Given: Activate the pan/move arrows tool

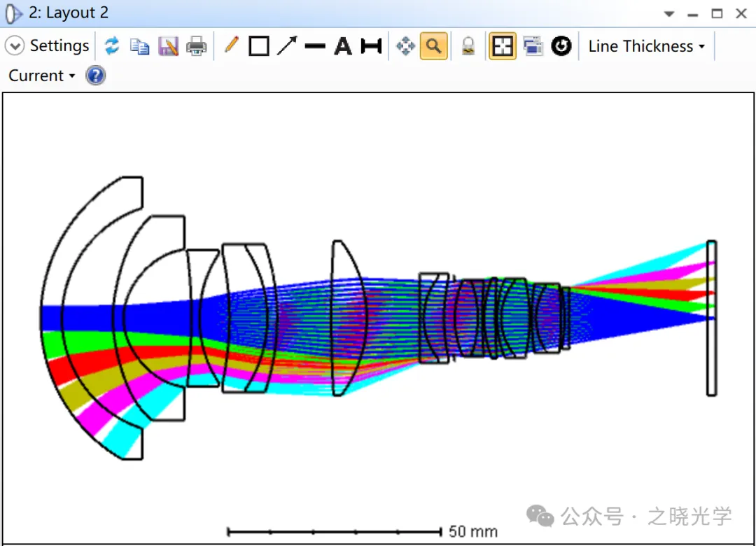Looking at the screenshot, I should [405, 47].
